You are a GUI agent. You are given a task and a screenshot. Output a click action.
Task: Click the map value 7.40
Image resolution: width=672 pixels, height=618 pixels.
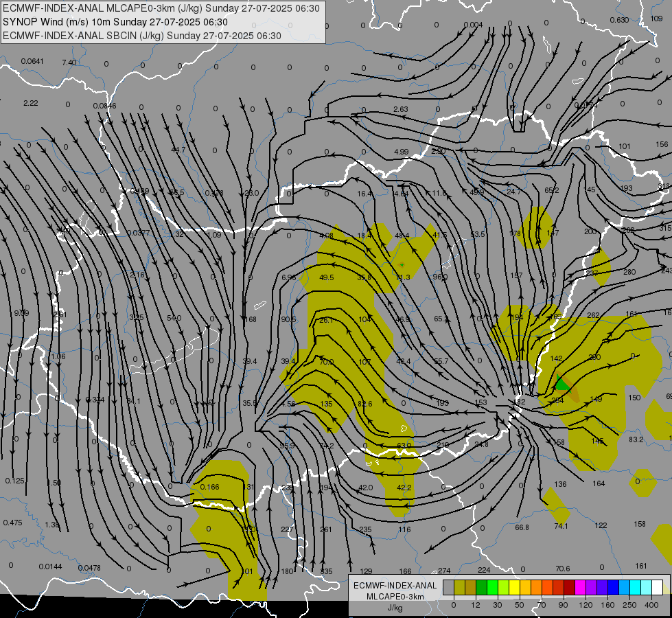(69, 62)
